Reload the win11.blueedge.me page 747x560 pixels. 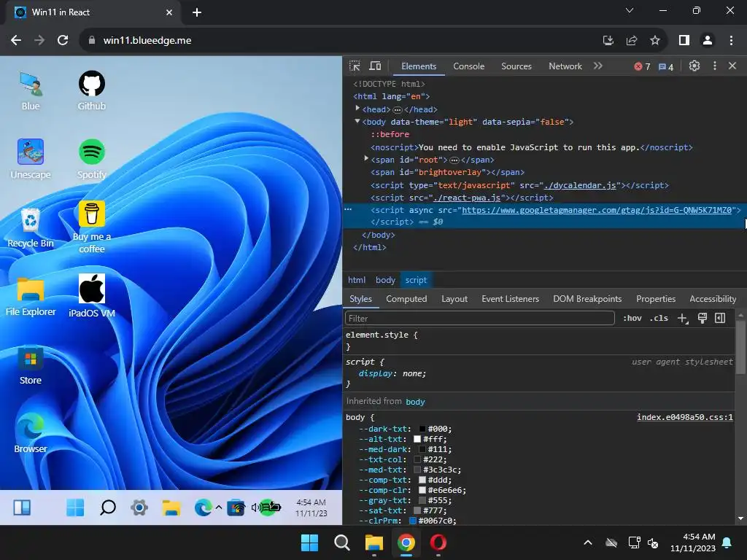coord(63,41)
